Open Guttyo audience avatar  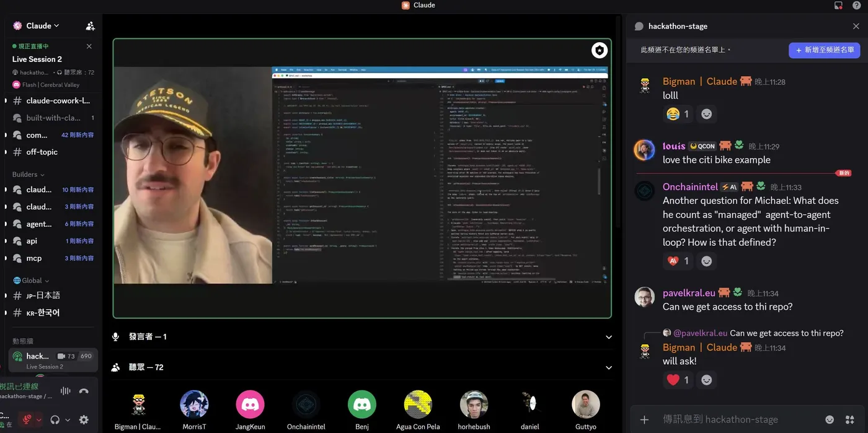click(586, 405)
